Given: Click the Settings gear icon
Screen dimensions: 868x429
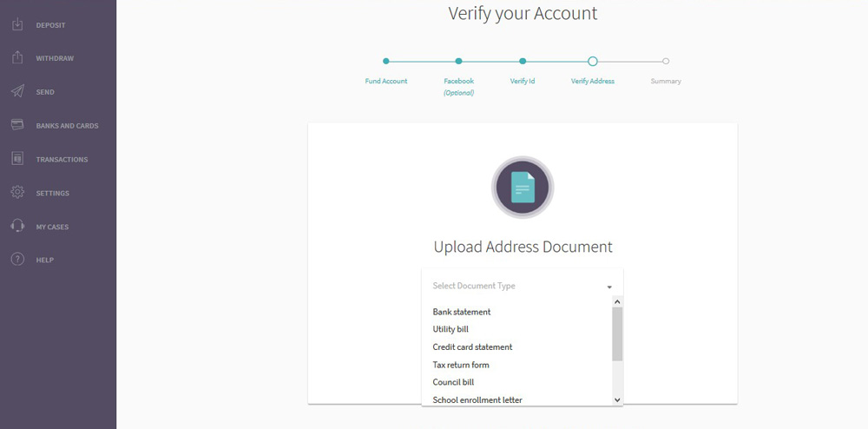Looking at the screenshot, I should [x=17, y=193].
